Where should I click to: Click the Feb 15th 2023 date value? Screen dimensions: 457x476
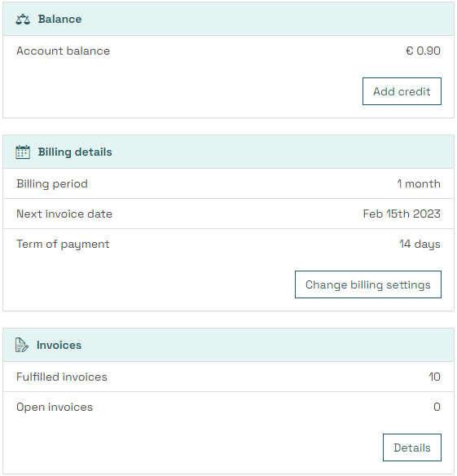[x=402, y=214]
